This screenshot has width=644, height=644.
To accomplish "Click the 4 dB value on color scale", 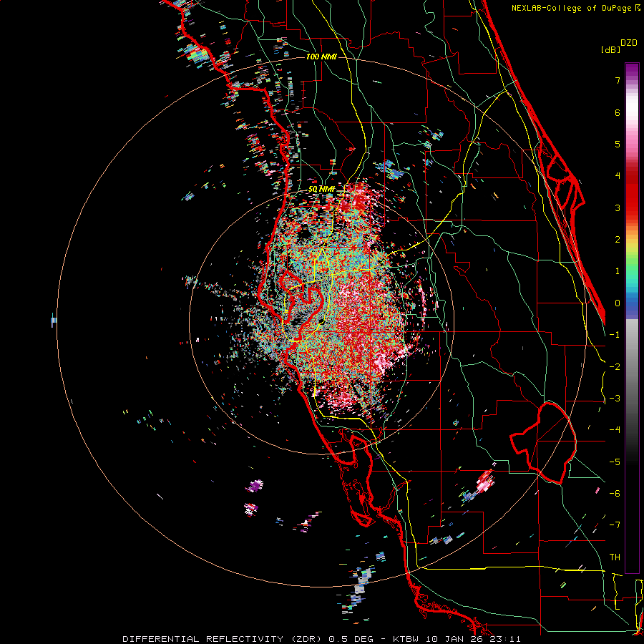I will coord(618,176).
